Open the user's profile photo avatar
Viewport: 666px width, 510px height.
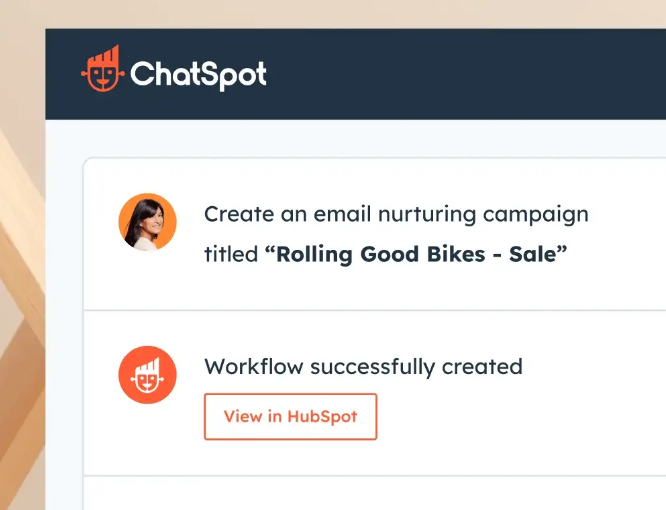click(147, 222)
